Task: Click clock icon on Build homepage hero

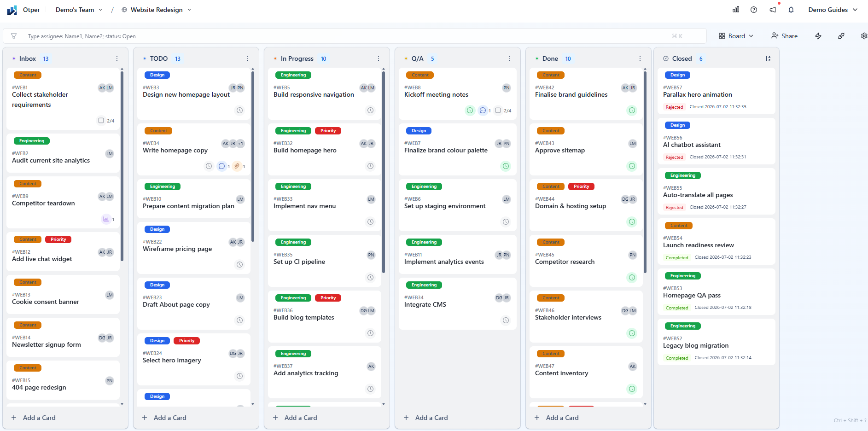Action: [x=370, y=166]
